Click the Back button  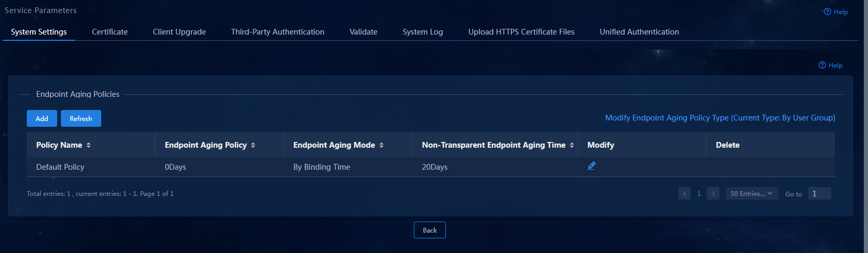pos(430,230)
